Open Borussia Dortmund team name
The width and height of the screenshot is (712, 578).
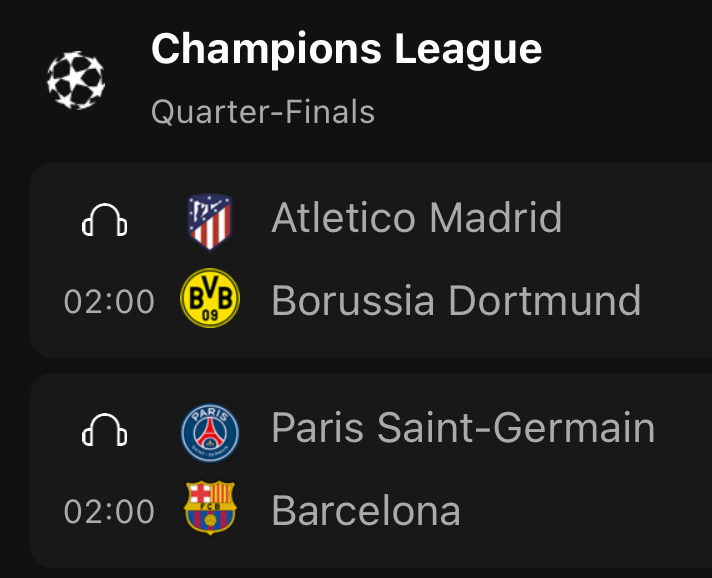(456, 301)
